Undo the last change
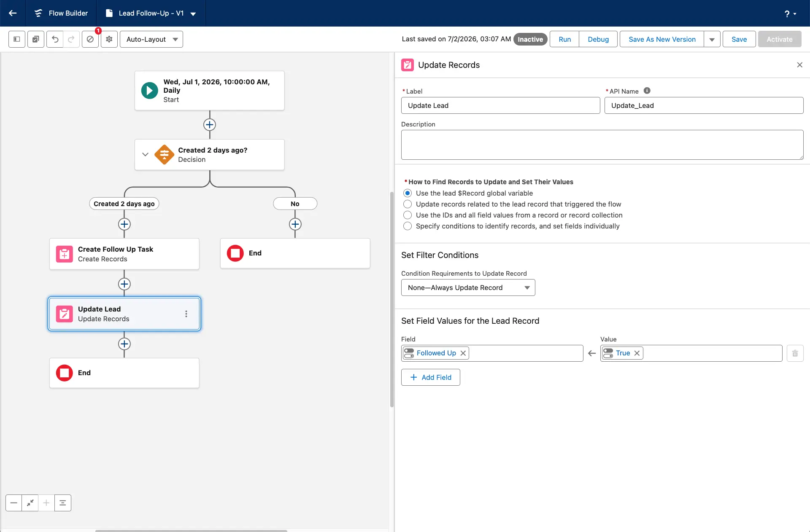This screenshot has height=532, width=810. [x=55, y=39]
